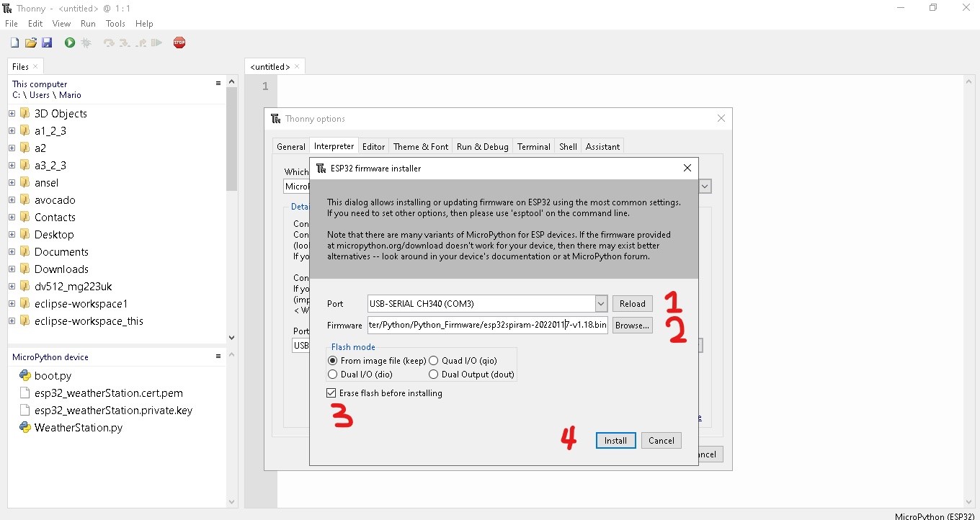Expand the eclipse-workspace1 folder
The image size is (980, 520).
(x=12, y=303)
